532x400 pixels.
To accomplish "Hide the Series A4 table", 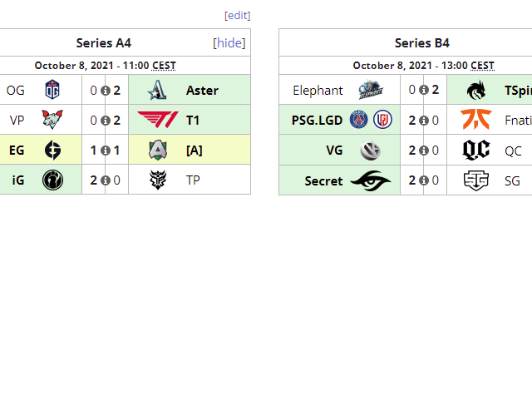I will [229, 43].
